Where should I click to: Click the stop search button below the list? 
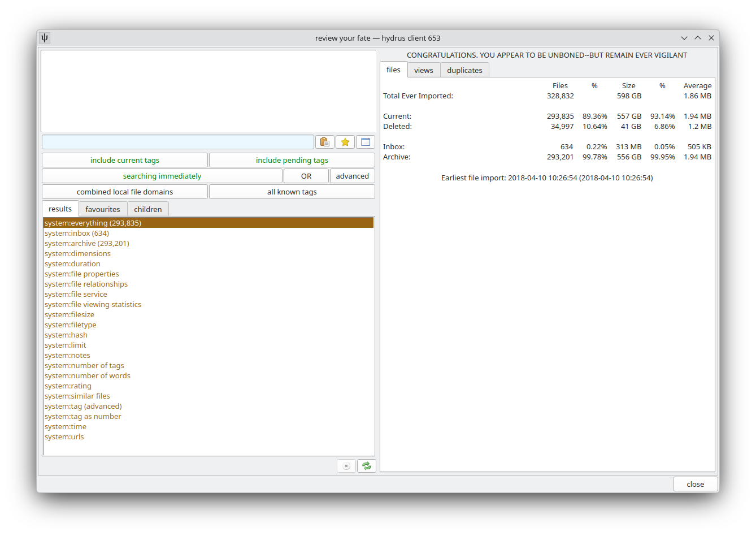point(346,466)
